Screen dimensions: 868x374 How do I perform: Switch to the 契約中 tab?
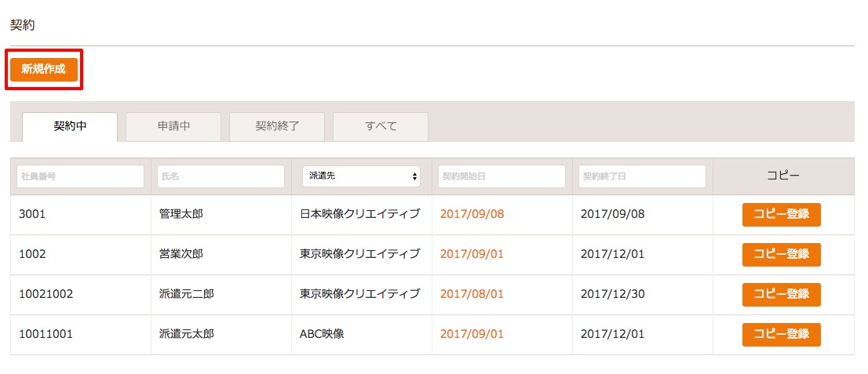coord(70,127)
